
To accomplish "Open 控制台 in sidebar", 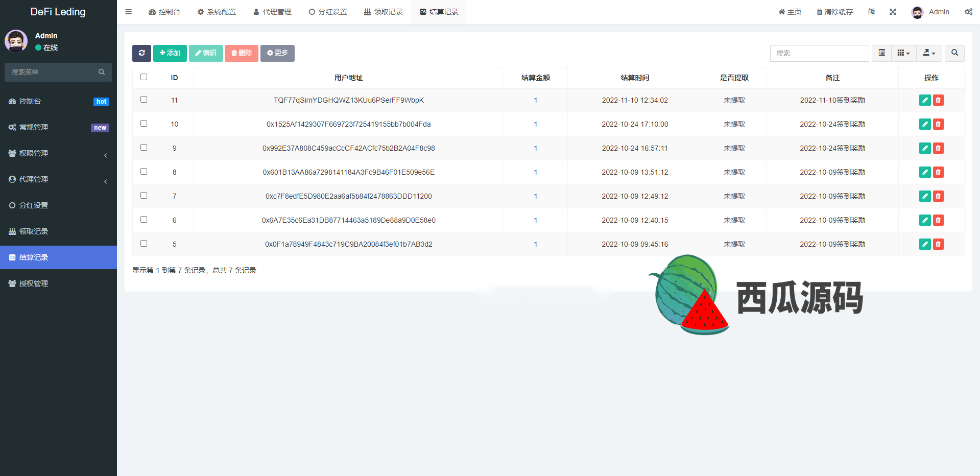I will (x=58, y=101).
